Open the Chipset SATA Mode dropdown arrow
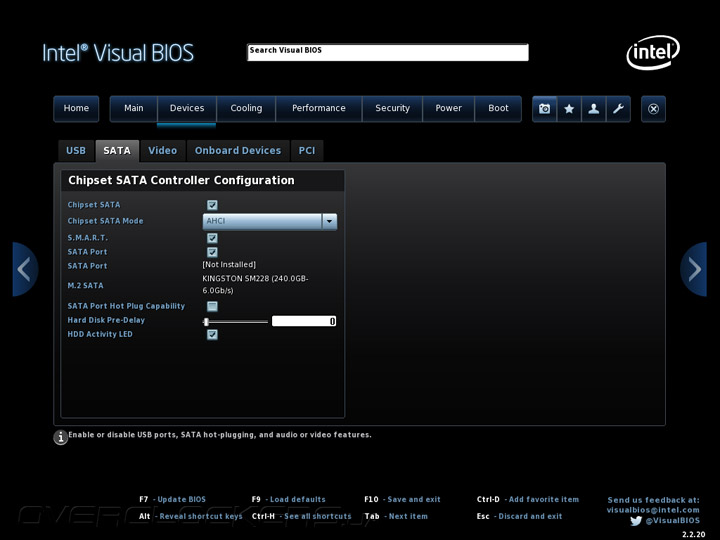 pos(329,221)
